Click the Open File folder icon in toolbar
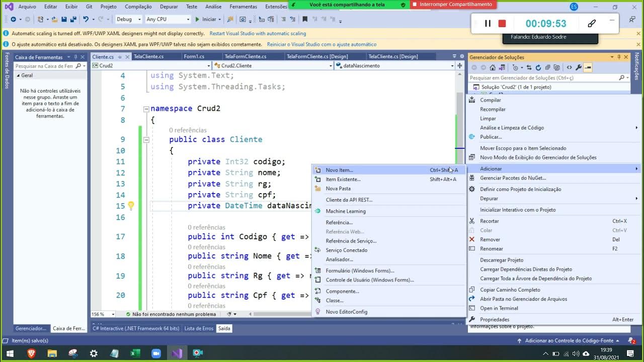Viewport: 644px width, 362px height. (54, 19)
